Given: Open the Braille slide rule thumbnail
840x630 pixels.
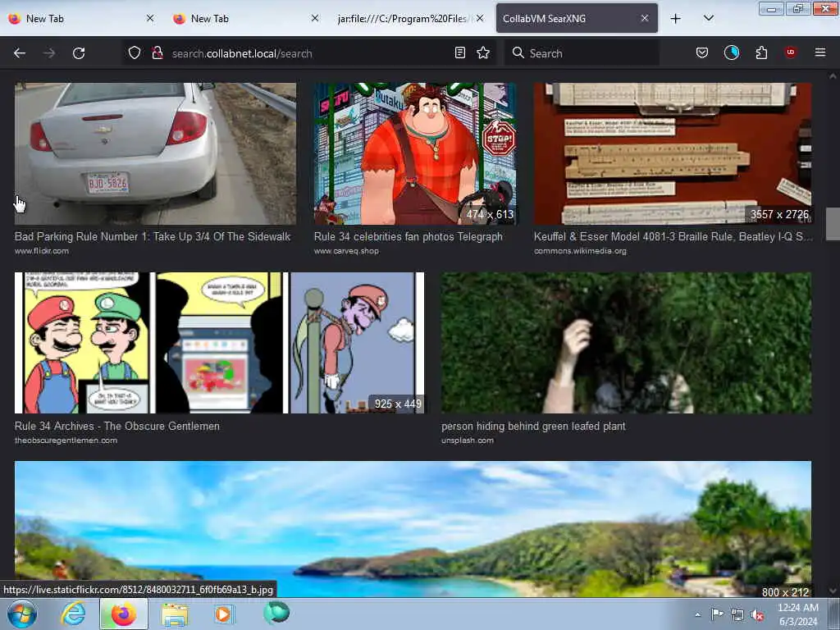Looking at the screenshot, I should [673, 153].
